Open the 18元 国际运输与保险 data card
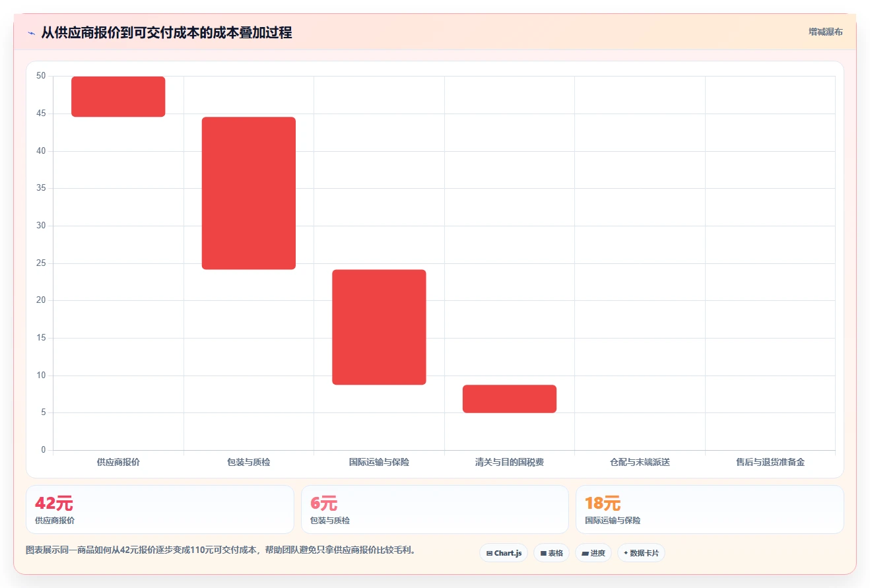The height and width of the screenshot is (588, 870). pyautogui.click(x=710, y=509)
